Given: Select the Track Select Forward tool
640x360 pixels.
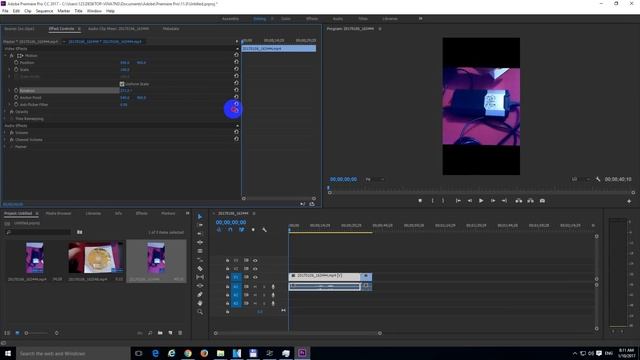Looking at the screenshot, I should point(200,225).
